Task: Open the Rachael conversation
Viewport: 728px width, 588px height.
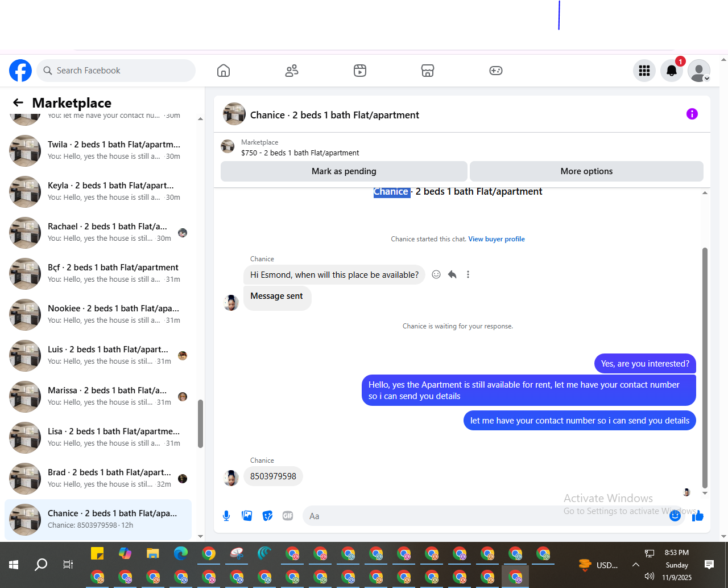Action: point(98,232)
